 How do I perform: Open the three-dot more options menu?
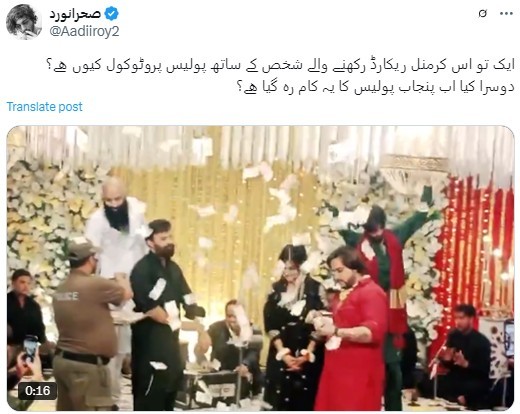tap(506, 14)
